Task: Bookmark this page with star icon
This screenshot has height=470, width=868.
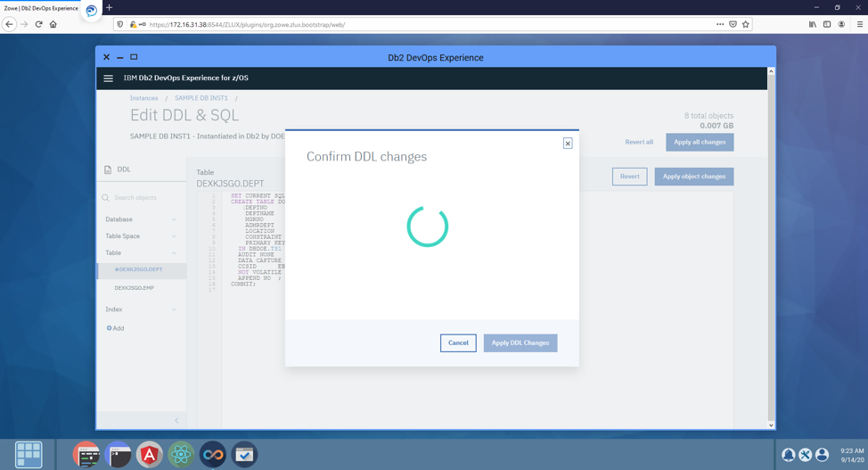Action: pos(746,24)
